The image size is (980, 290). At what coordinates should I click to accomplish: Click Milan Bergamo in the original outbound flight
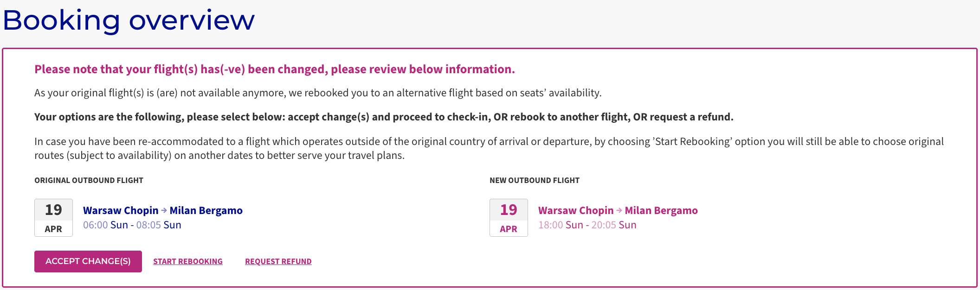point(206,210)
